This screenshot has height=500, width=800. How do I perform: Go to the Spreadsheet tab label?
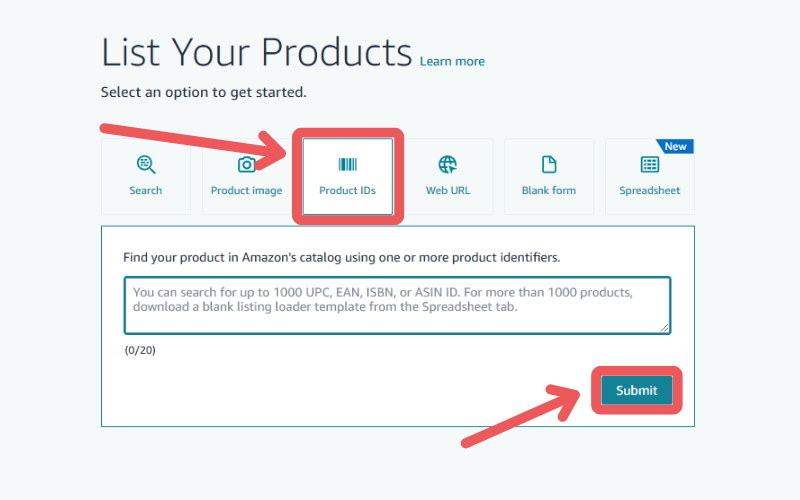pyautogui.click(x=649, y=191)
